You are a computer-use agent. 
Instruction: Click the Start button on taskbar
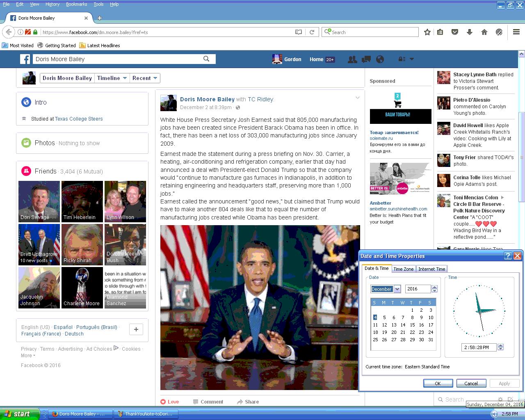[19, 414]
